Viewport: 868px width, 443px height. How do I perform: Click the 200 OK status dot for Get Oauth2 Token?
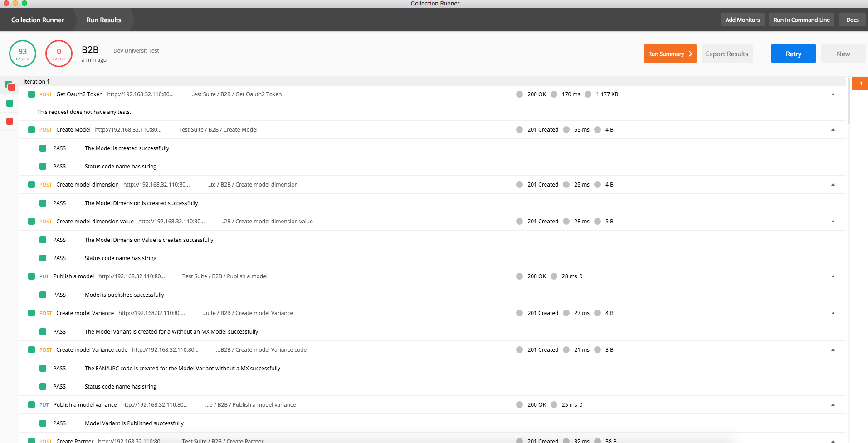click(519, 94)
